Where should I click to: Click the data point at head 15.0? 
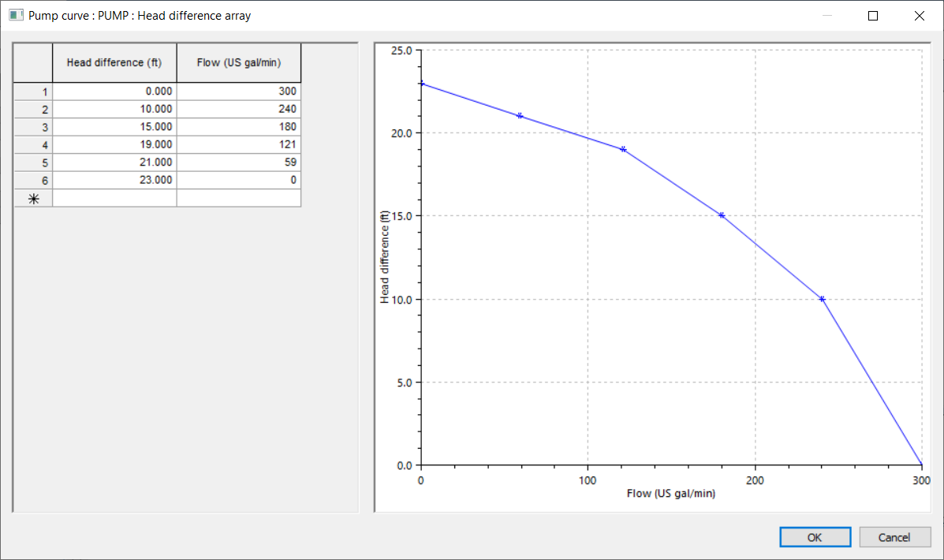coord(721,215)
